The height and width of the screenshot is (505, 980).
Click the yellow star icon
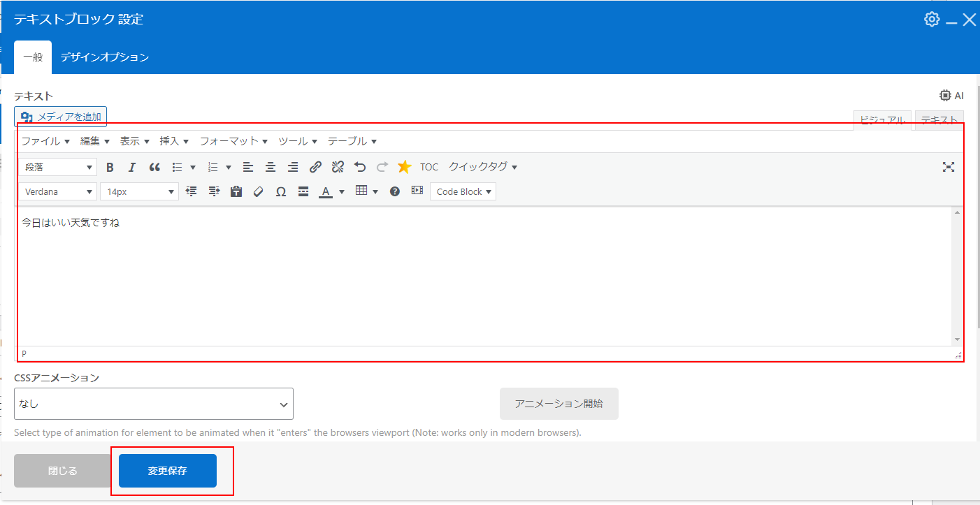click(x=404, y=167)
